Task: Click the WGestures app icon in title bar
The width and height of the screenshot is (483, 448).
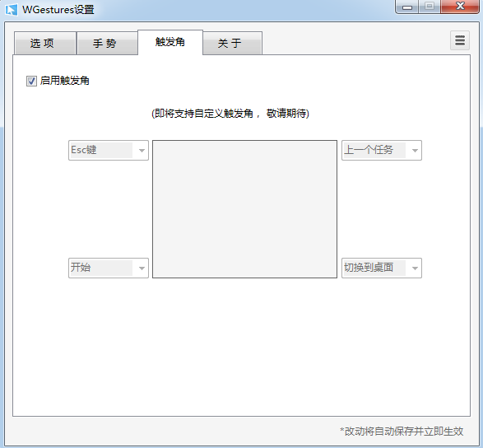Action: [11, 10]
